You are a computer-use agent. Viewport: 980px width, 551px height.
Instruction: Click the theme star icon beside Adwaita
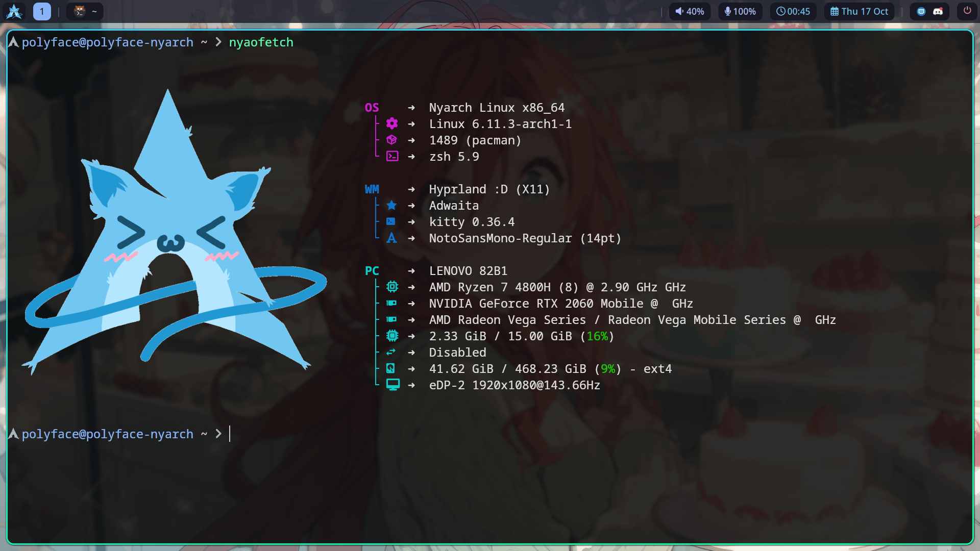391,205
